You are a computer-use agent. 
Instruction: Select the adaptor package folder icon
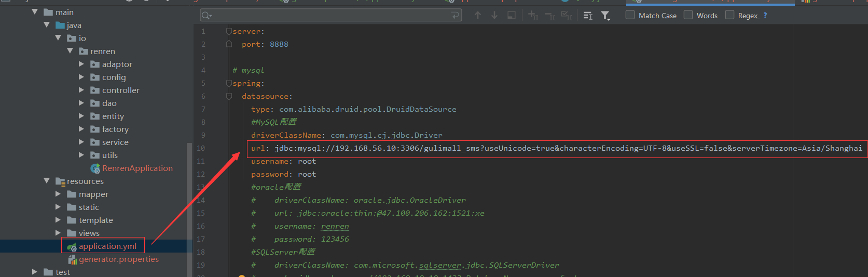click(x=95, y=64)
